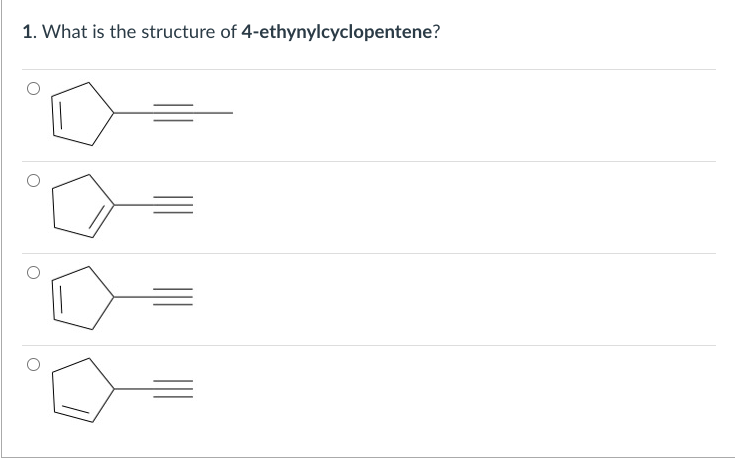The height and width of the screenshot is (460, 735).
Task: Click the left vertical double bond in the first ring
Action: tap(57, 116)
